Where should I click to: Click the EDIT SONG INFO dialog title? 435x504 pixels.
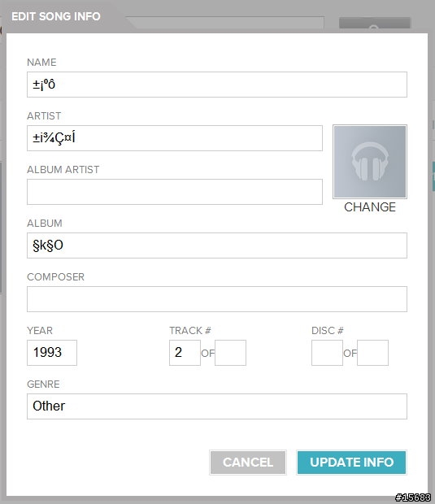point(56,16)
